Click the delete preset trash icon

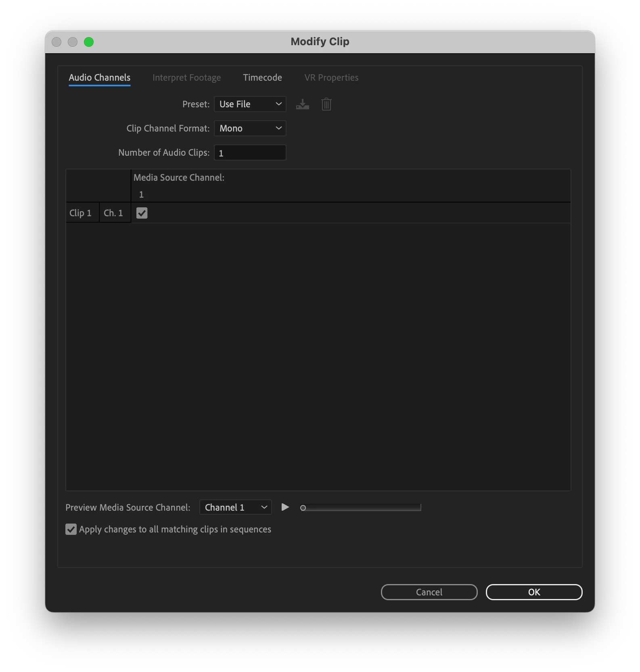click(326, 104)
